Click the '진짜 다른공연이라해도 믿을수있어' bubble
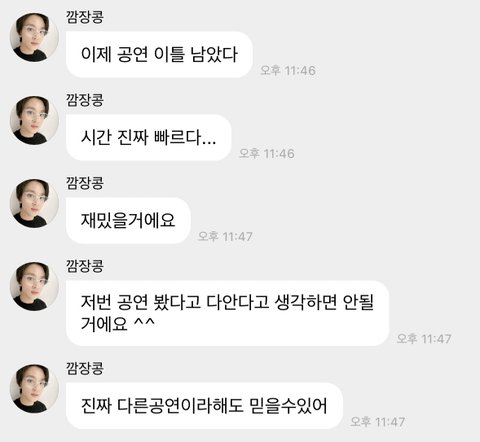 click(x=204, y=406)
